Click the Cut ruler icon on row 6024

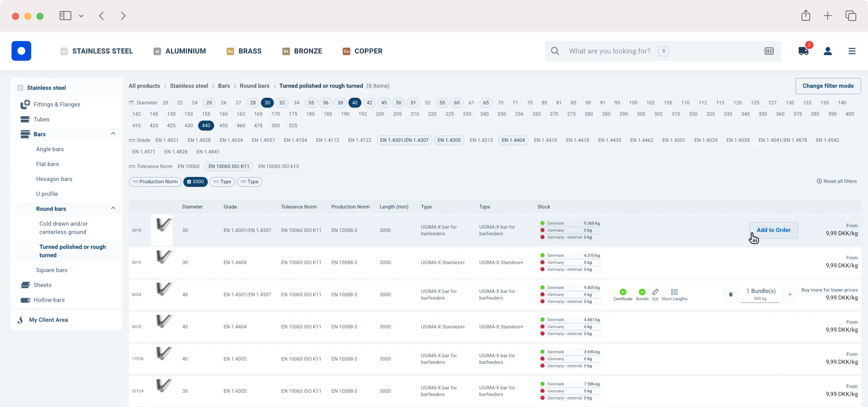(655, 292)
